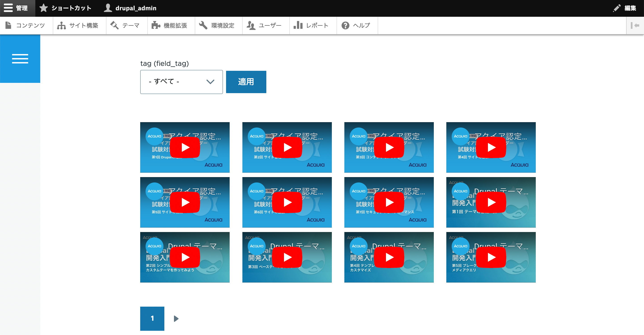644x335 pixels.
Task: Play the 第4回 アクイア認定 video
Action: (491, 147)
